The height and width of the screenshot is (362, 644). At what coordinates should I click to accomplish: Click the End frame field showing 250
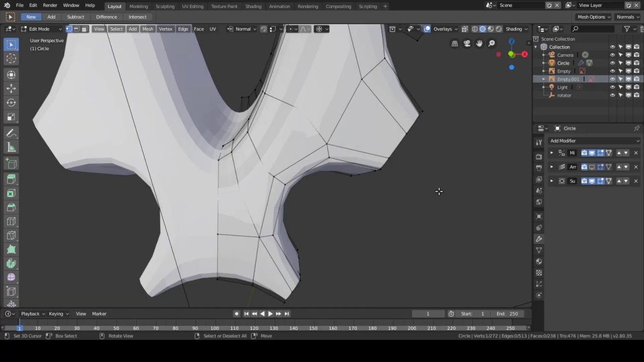point(507,314)
